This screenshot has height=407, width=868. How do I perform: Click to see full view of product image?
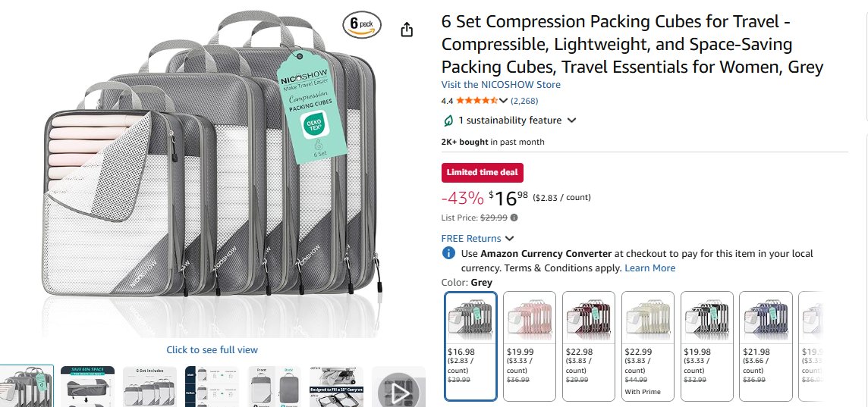[212, 350]
